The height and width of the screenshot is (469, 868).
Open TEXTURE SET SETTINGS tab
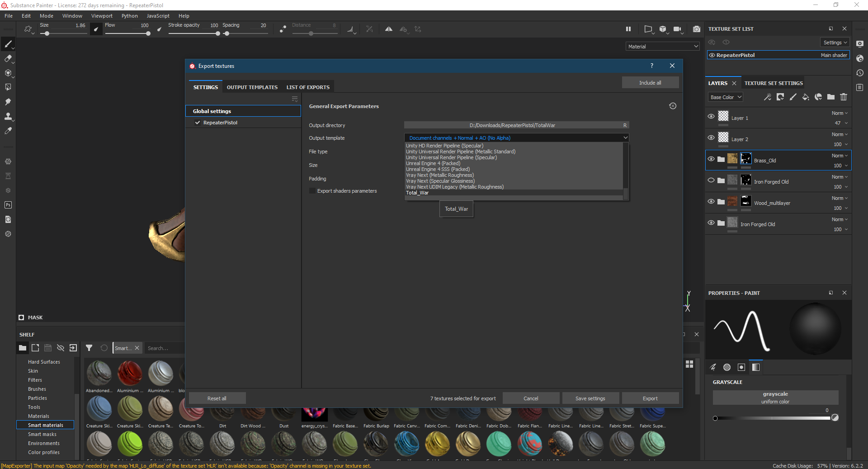[774, 83]
